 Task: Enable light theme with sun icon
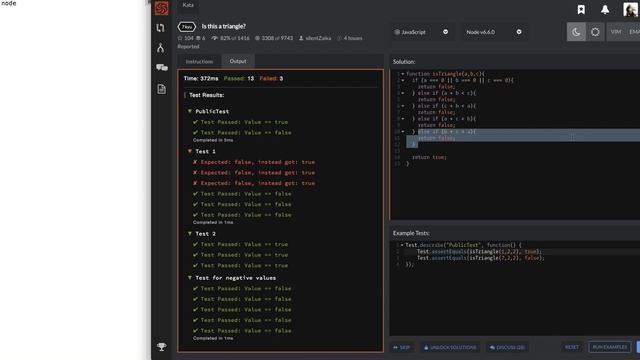coord(595,32)
